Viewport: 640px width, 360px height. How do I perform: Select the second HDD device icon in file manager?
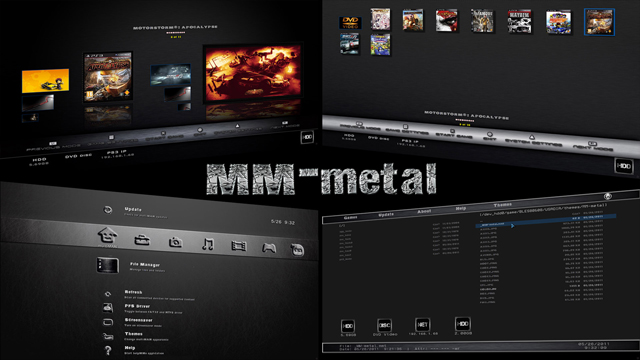462,324
